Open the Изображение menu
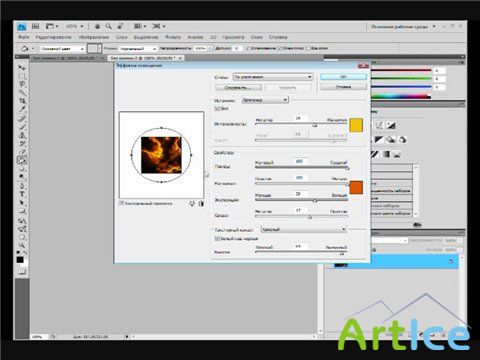Screen dimensions: 480x360 (x=94, y=37)
